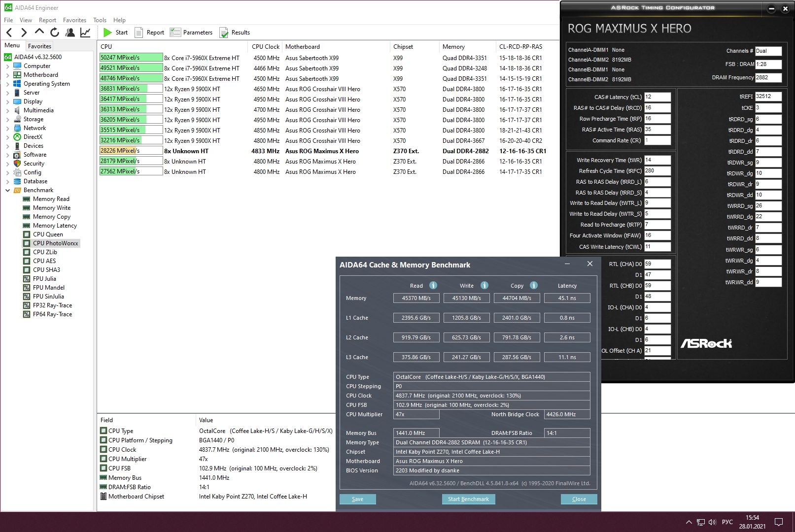Switch to the Favorites tab
This screenshot has width=795, height=532.
click(x=39, y=46)
